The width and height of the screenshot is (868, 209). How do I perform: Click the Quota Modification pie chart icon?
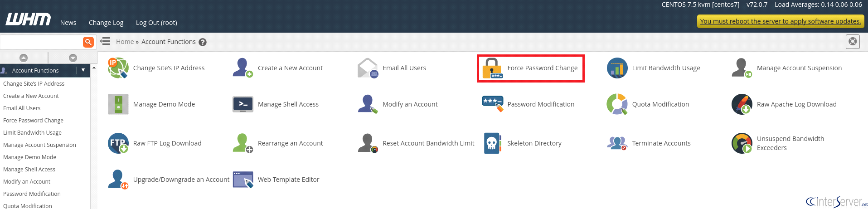pos(617,104)
